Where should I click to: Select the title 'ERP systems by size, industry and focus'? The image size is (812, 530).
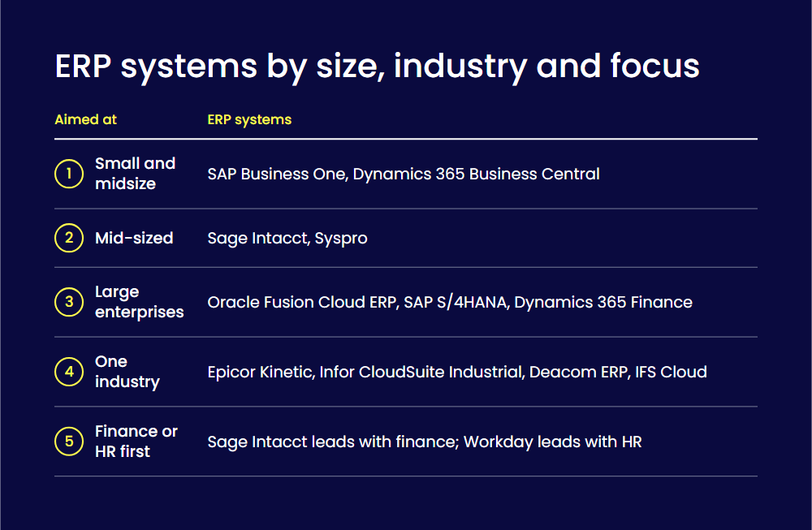[377, 67]
